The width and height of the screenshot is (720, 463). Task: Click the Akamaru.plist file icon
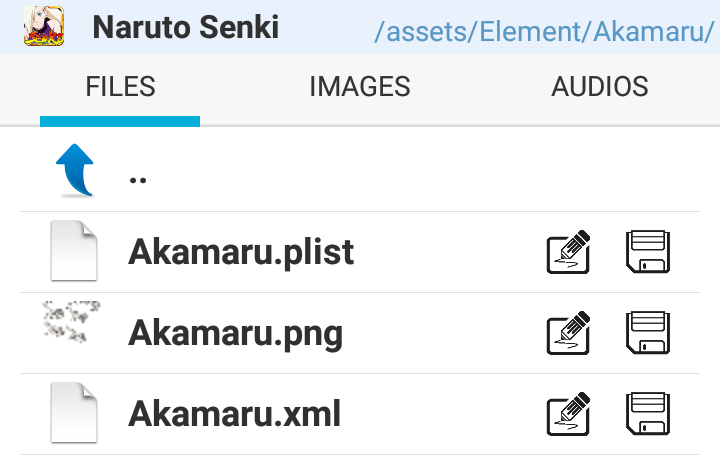point(74,252)
